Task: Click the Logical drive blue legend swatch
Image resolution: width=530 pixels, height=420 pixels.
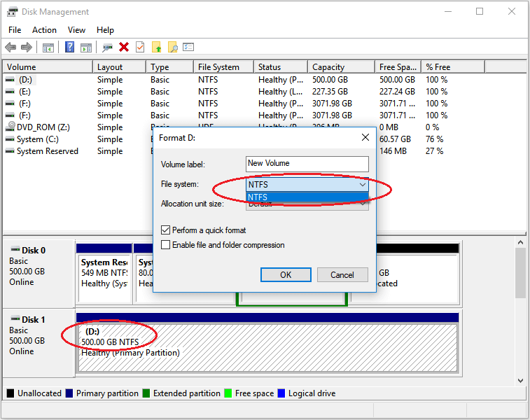Action: pyautogui.click(x=281, y=393)
